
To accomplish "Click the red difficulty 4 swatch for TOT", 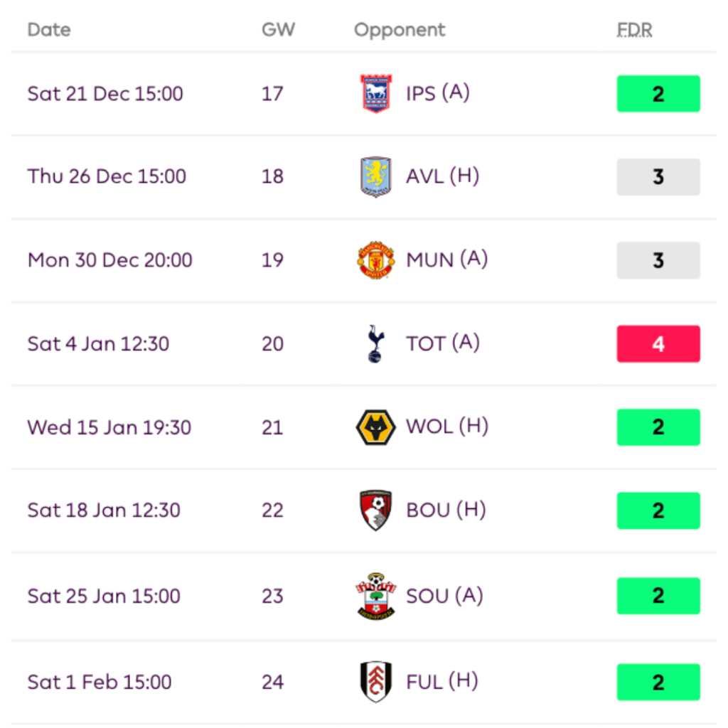I will click(x=658, y=344).
